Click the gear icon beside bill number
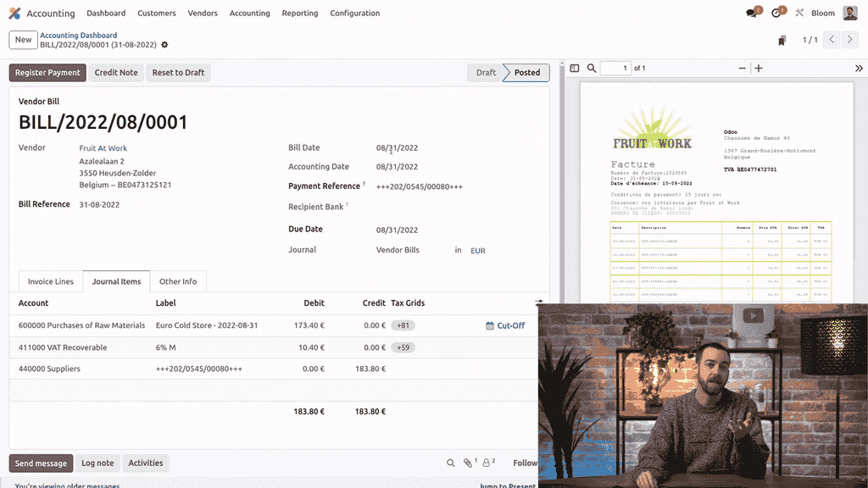Screen dimensions: 868x488 click(x=164, y=45)
